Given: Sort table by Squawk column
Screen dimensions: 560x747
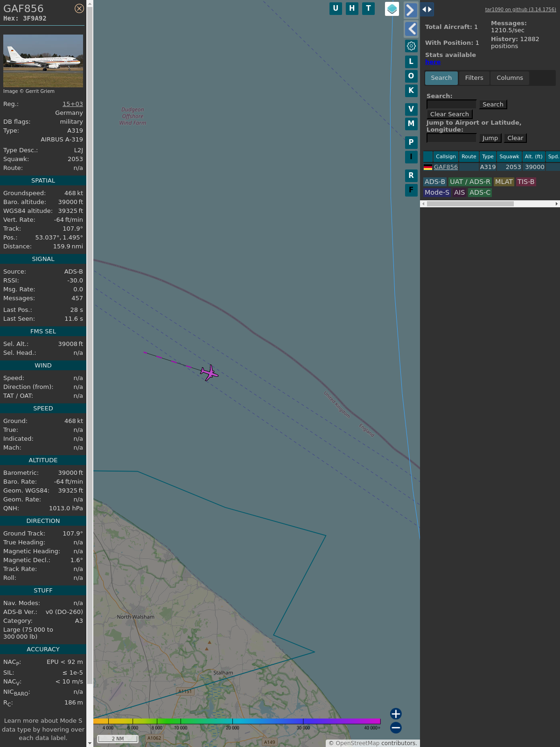Looking at the screenshot, I should coord(509,157).
